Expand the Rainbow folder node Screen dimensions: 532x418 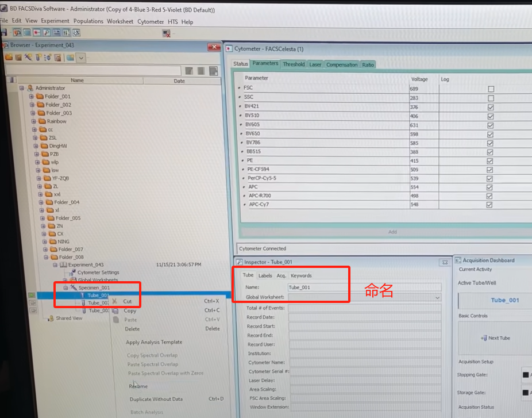pyautogui.click(x=33, y=121)
